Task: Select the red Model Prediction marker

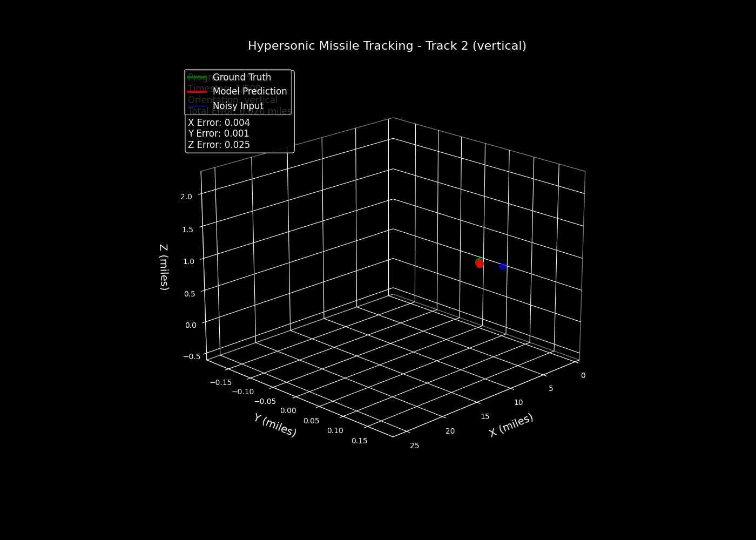Action: [480, 264]
